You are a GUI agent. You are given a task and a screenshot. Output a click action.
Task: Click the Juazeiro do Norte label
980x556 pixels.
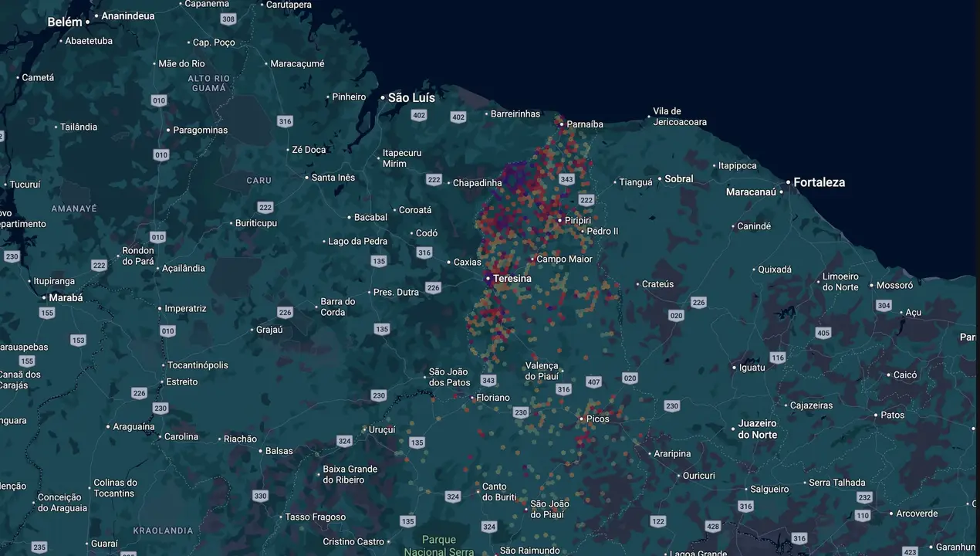coord(757,429)
